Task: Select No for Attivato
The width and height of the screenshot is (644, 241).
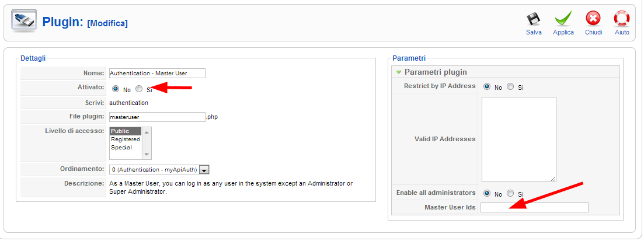Action: [x=116, y=89]
